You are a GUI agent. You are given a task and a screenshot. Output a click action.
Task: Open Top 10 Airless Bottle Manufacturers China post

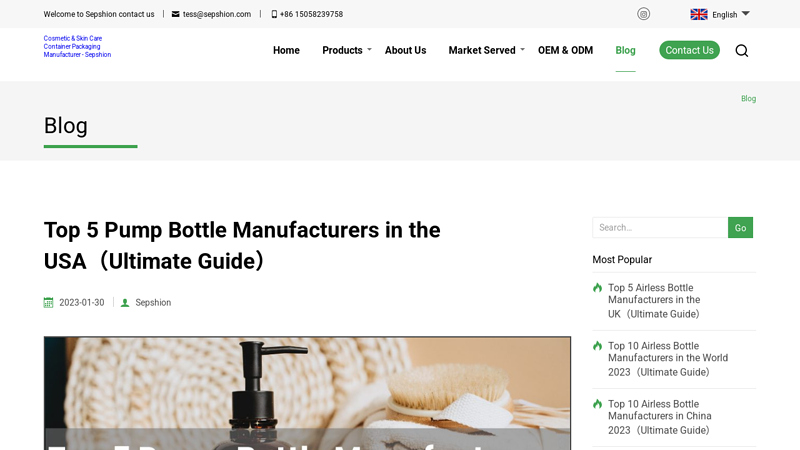660,417
